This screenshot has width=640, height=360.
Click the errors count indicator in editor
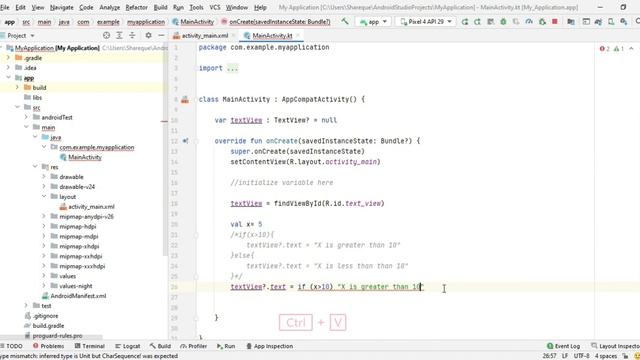point(605,49)
